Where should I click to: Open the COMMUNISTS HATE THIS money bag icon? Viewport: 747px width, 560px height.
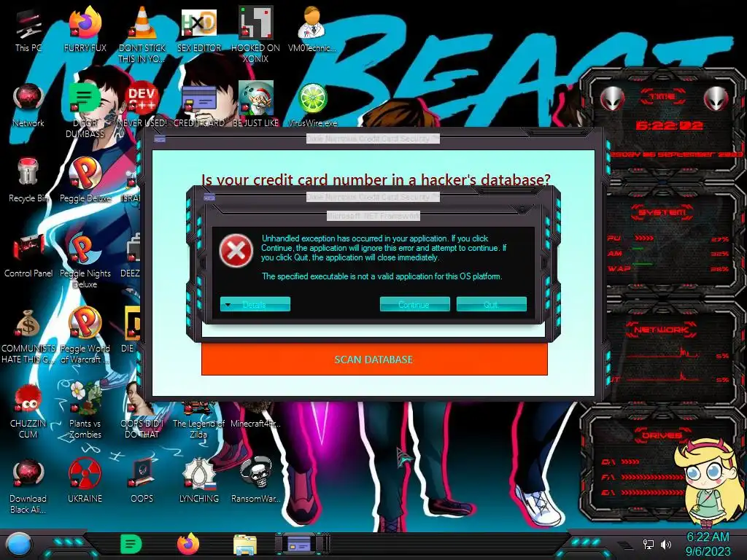tap(28, 335)
